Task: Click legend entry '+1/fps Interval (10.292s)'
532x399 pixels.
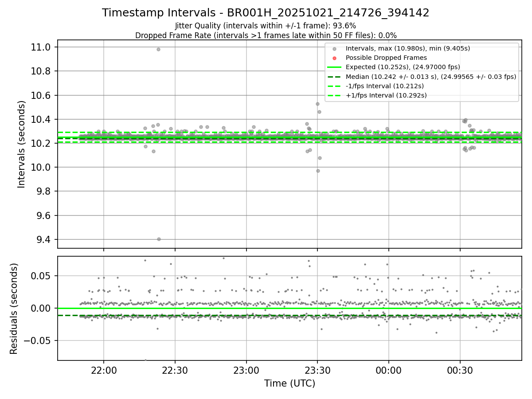Action: tap(386, 95)
